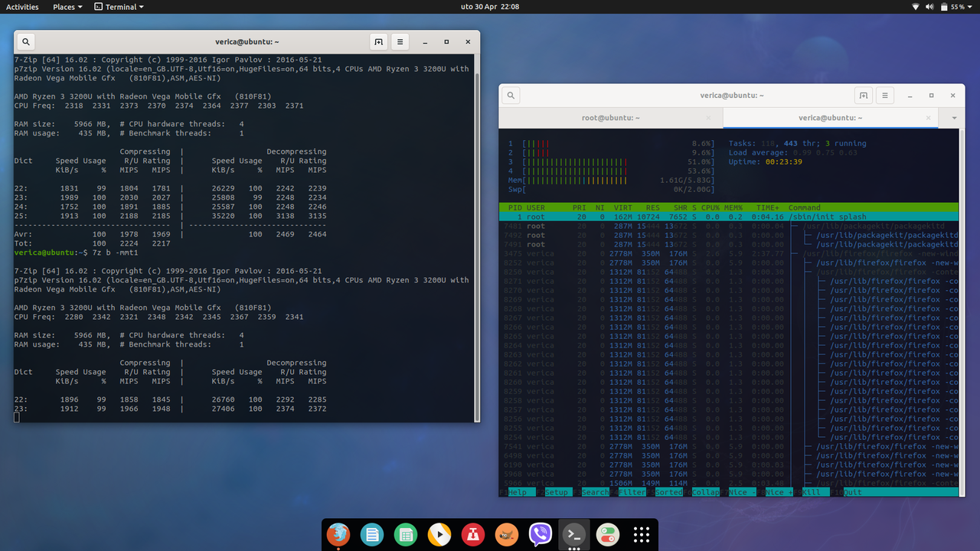Open the terminal hamburger menu
The height and width of the screenshot is (551, 980).
[x=884, y=95]
